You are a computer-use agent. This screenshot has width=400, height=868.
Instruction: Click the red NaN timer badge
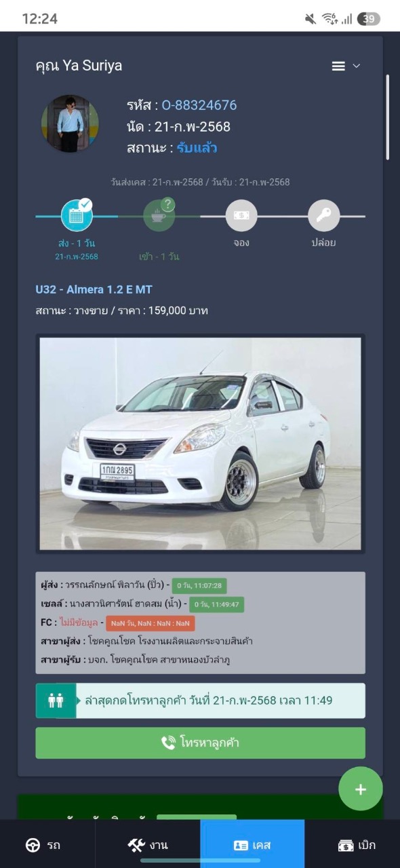150,623
